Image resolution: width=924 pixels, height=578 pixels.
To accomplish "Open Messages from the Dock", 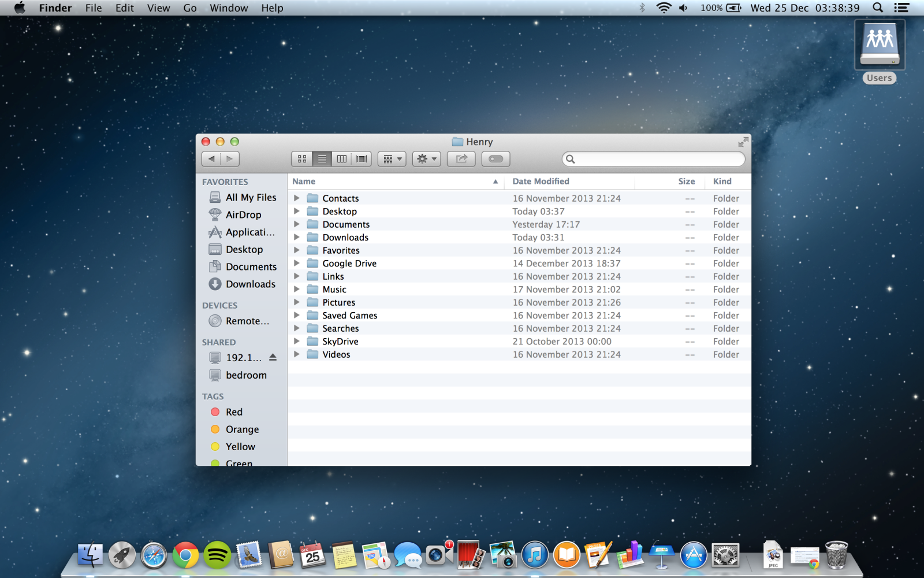I will pyautogui.click(x=408, y=555).
